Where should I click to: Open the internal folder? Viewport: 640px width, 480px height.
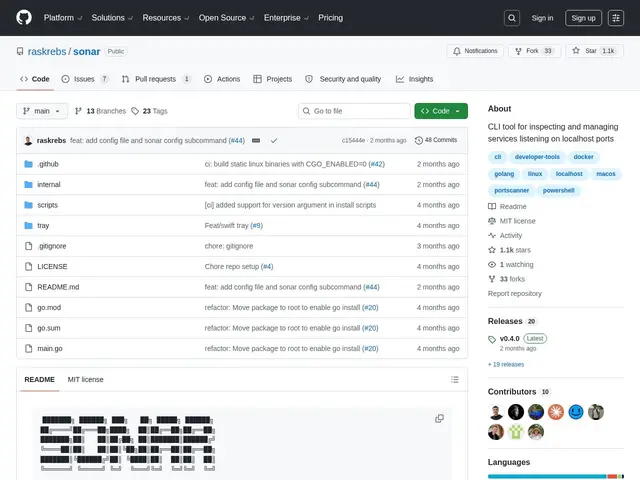click(x=49, y=184)
